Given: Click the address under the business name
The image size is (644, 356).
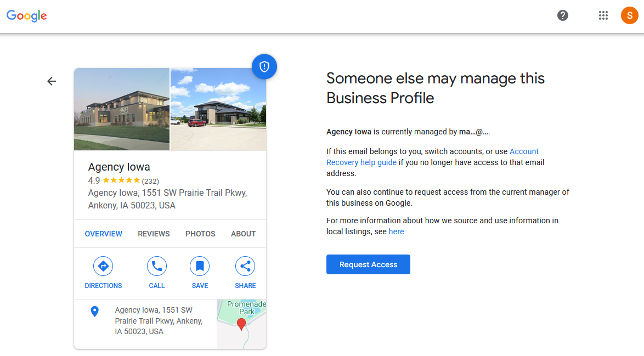Looking at the screenshot, I should (x=167, y=199).
